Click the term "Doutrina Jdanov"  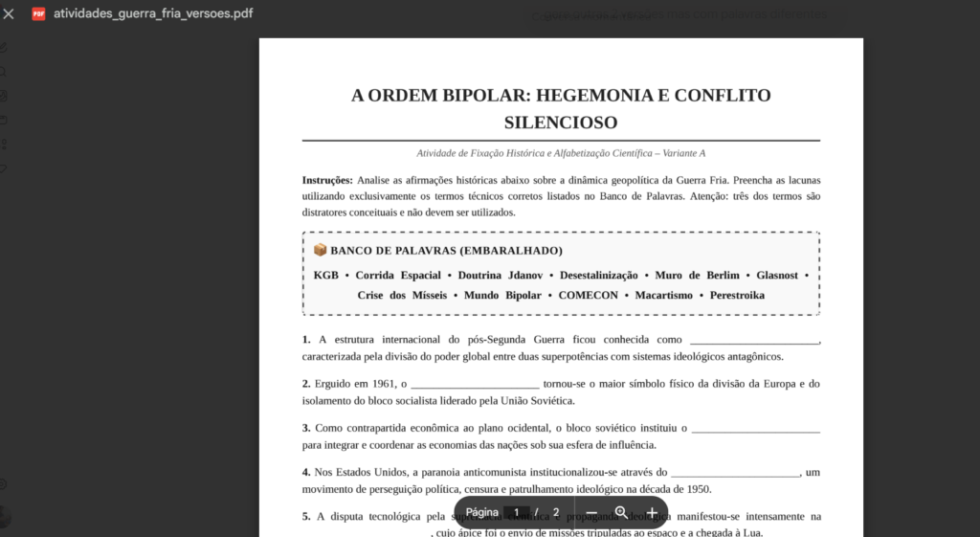pos(500,275)
